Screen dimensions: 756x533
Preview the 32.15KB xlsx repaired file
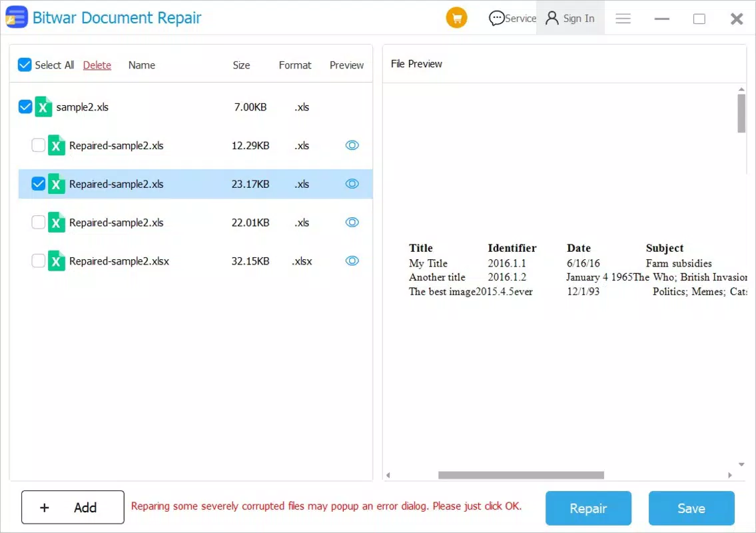[352, 261]
